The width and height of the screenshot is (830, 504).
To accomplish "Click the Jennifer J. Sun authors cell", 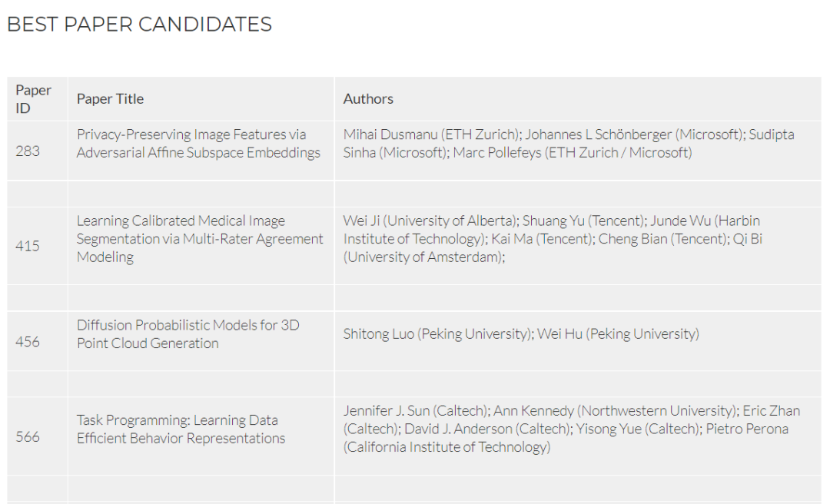I will coord(577,436).
